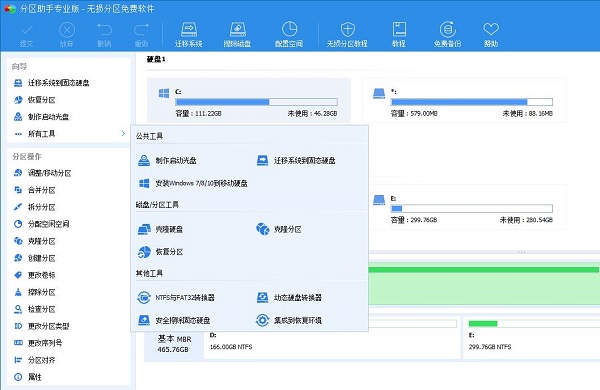The height and width of the screenshot is (390, 600).
Task: Click the 未使用 : 280.54GB text
Action: [x=526, y=220]
